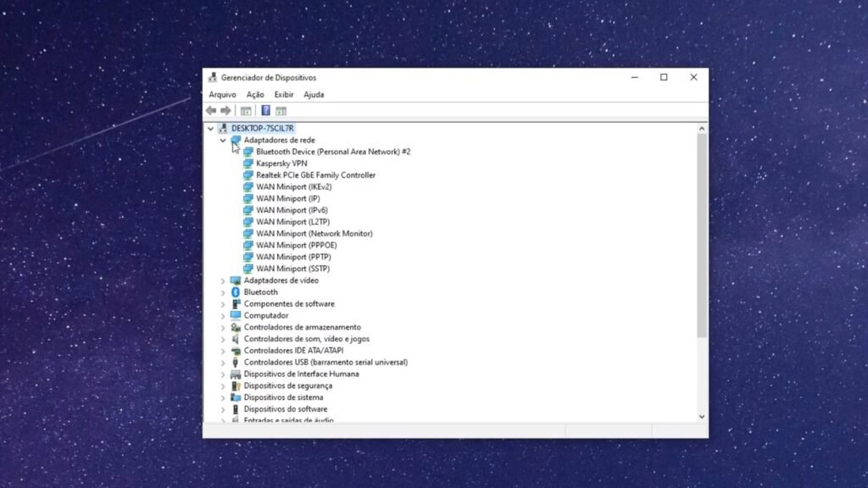
Task: Collapse the DESKTOP-7SCIL7R root node
Action: pyautogui.click(x=211, y=129)
